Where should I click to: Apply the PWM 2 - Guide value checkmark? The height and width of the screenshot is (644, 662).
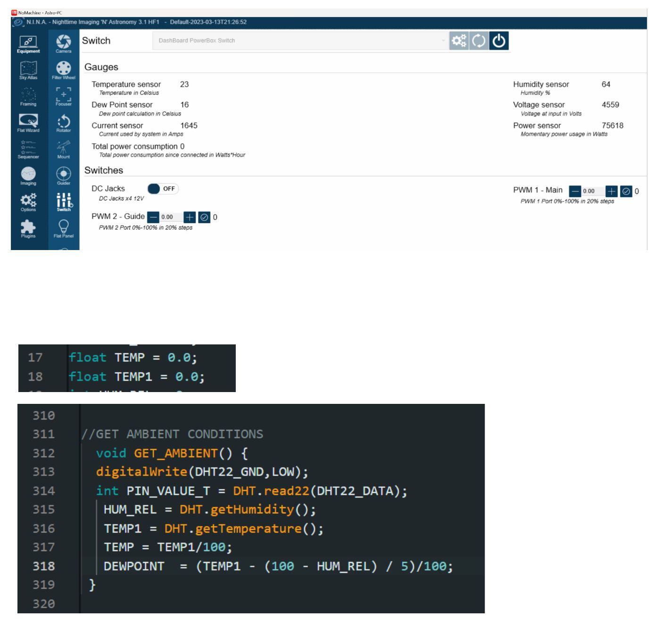pyautogui.click(x=204, y=217)
